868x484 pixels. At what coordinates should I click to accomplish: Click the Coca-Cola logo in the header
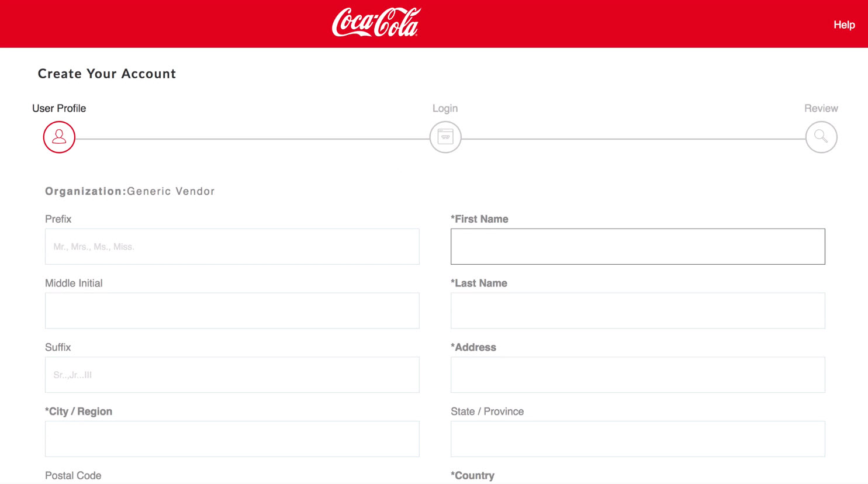pyautogui.click(x=376, y=22)
